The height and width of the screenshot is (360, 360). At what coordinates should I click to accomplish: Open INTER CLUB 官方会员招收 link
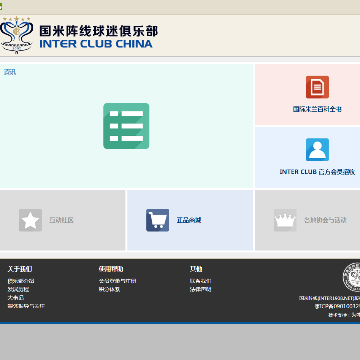(317, 172)
